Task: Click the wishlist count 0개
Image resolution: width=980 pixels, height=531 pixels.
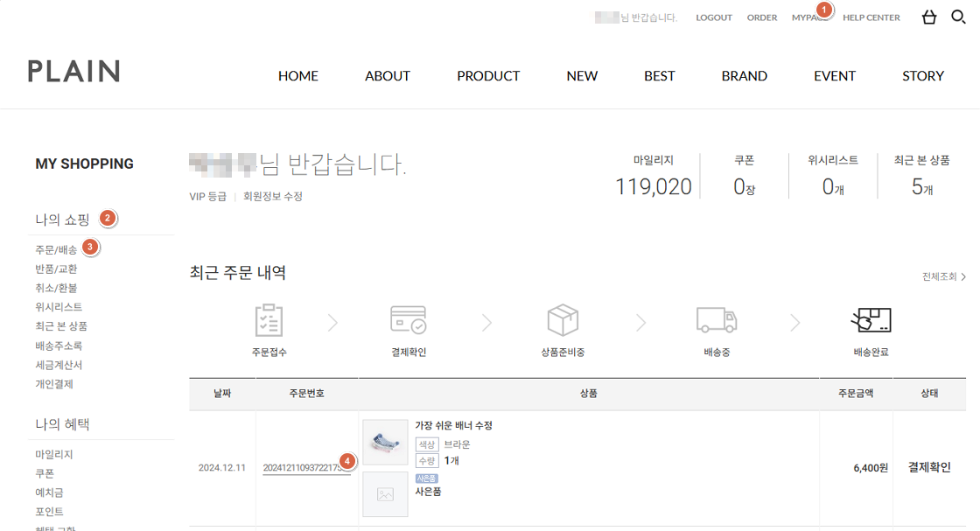Action: [x=833, y=187]
